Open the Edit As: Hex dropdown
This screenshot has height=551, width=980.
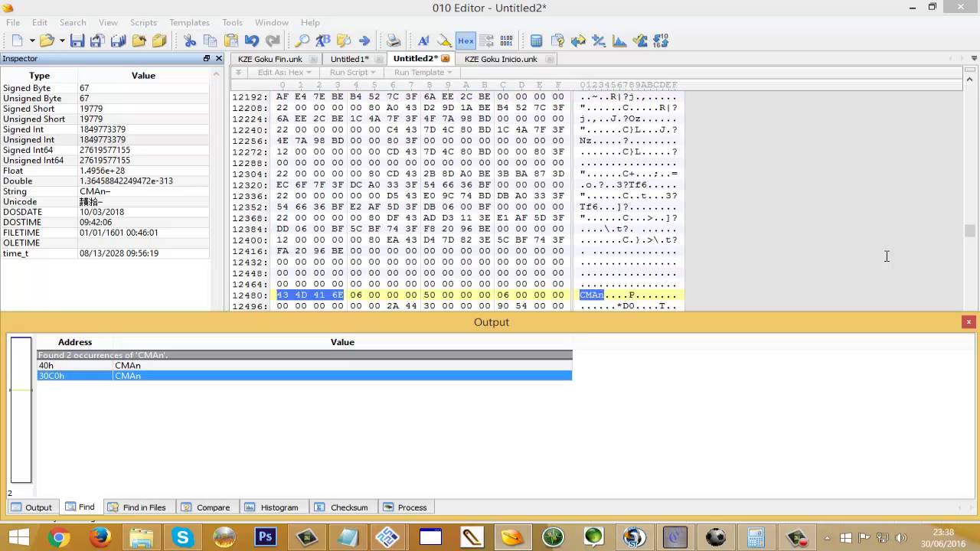point(284,72)
